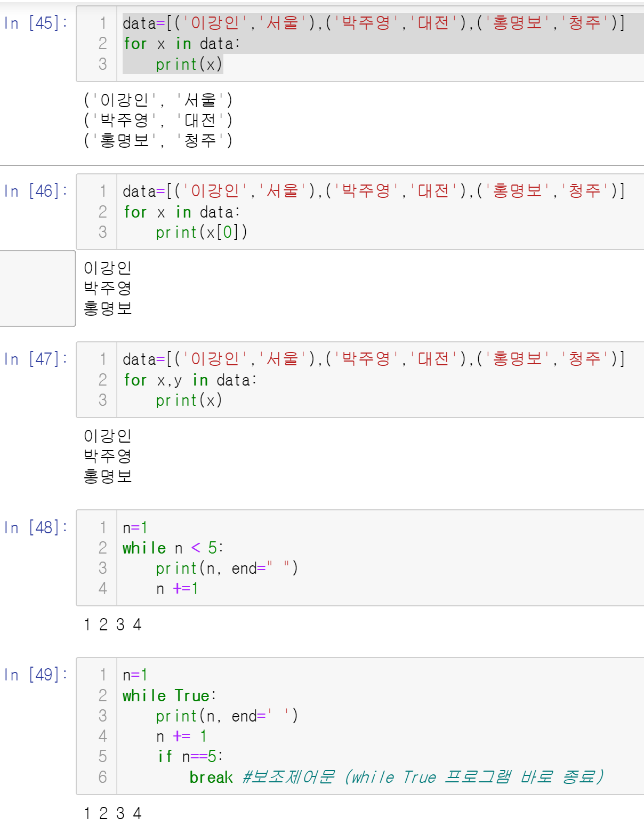
Task: Click the 'n += 1' line in cell 49
Action: click(x=181, y=736)
